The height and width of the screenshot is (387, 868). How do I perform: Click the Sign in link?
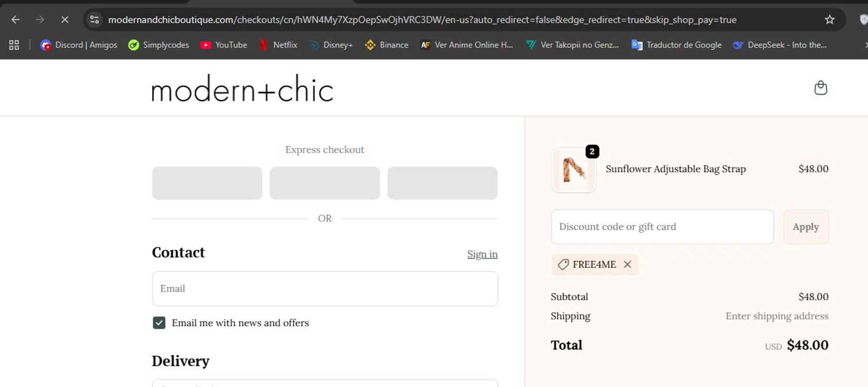click(x=483, y=254)
